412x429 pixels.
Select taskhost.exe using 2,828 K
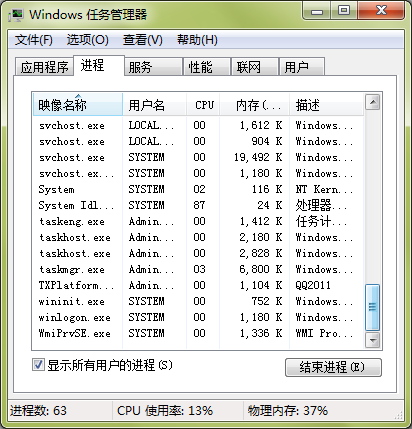[198, 253]
